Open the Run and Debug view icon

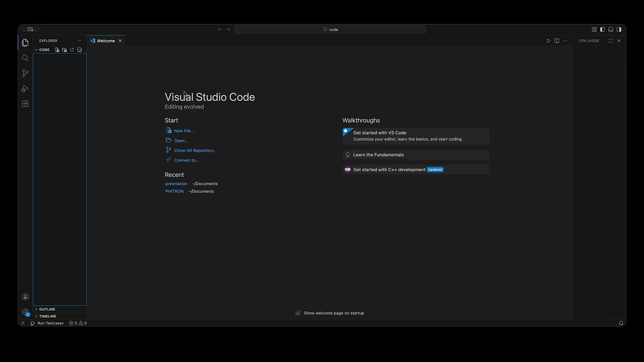pos(25,89)
